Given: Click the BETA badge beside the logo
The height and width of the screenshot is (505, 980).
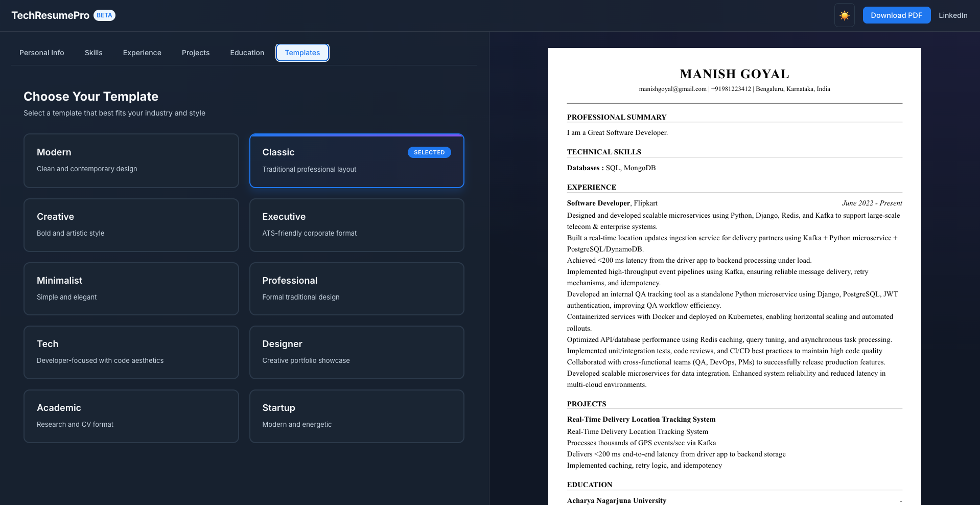Looking at the screenshot, I should coord(104,15).
